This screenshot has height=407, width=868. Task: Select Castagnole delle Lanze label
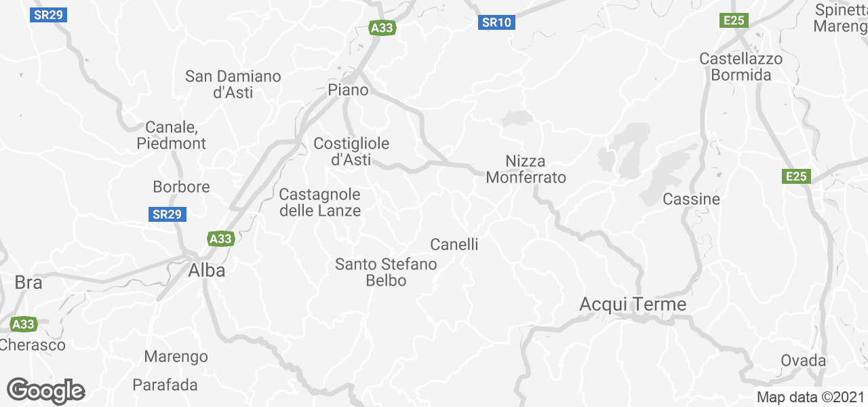point(320,203)
